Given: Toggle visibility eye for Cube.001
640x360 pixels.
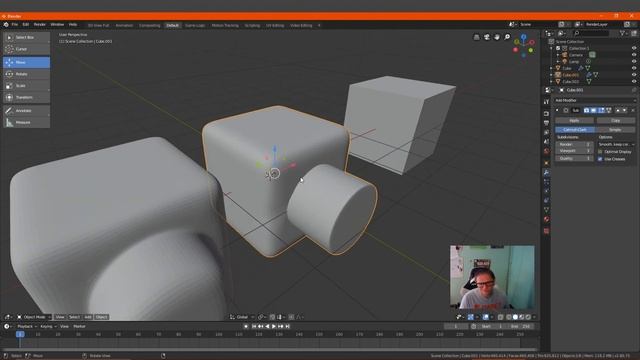Looking at the screenshot, I should 634,75.
